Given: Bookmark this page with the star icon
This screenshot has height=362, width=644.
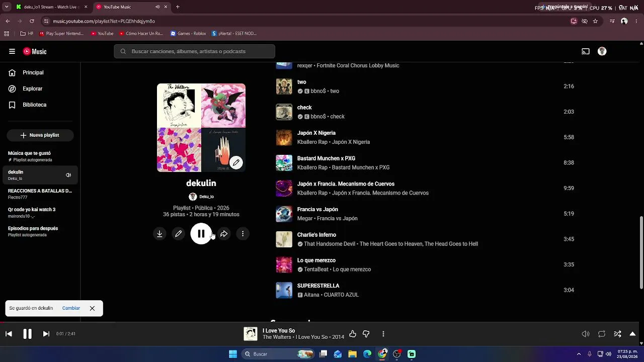Looking at the screenshot, I should coord(595,21).
